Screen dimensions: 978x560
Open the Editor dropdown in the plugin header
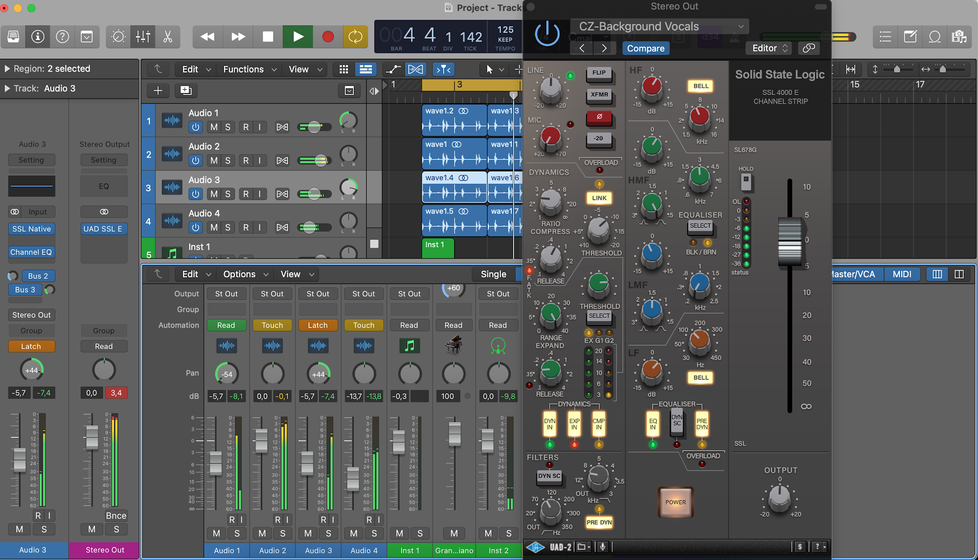click(x=768, y=48)
